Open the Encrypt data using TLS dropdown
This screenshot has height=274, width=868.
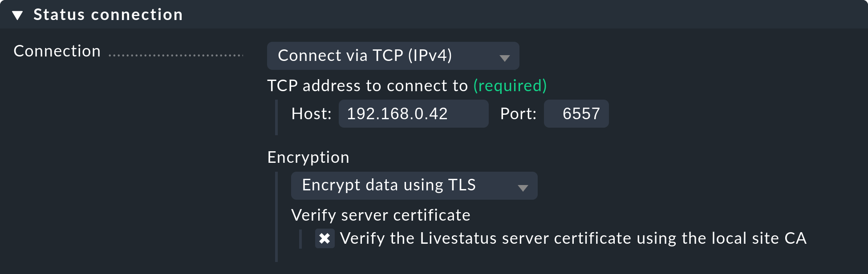[414, 185]
